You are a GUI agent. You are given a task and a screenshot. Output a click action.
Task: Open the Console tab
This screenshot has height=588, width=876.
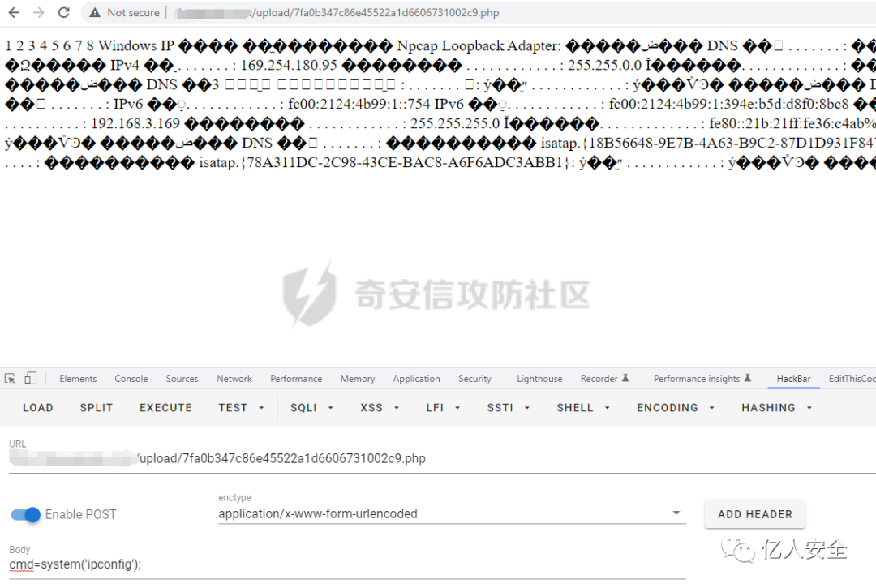click(x=131, y=378)
